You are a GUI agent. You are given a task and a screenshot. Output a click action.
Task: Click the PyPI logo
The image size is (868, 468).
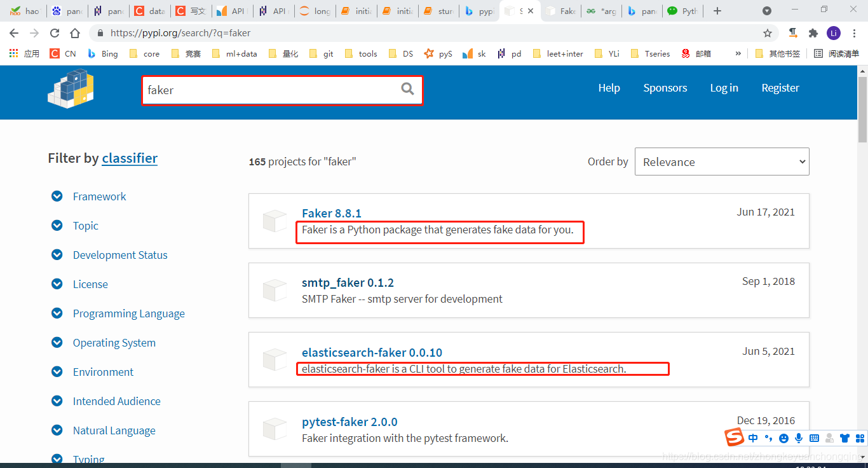(x=70, y=90)
